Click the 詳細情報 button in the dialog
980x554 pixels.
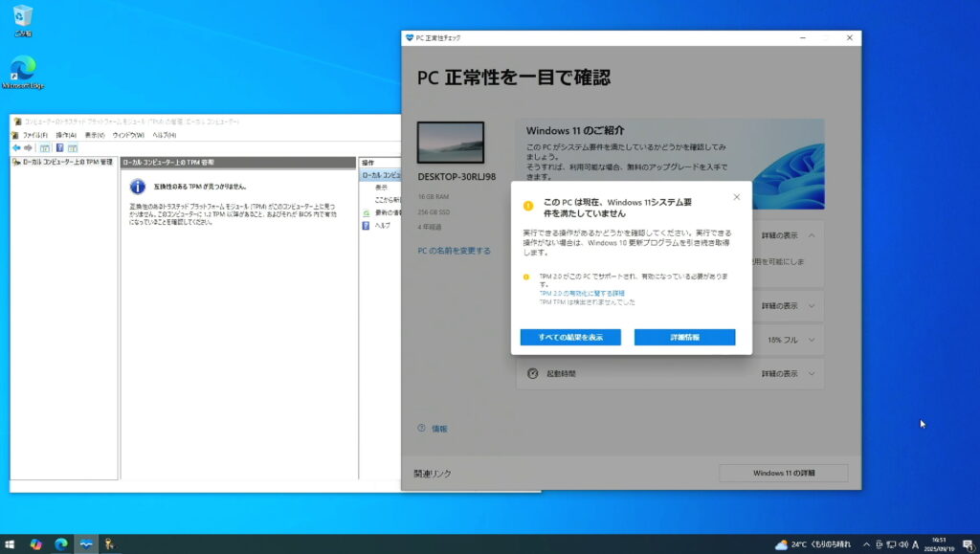tap(684, 338)
